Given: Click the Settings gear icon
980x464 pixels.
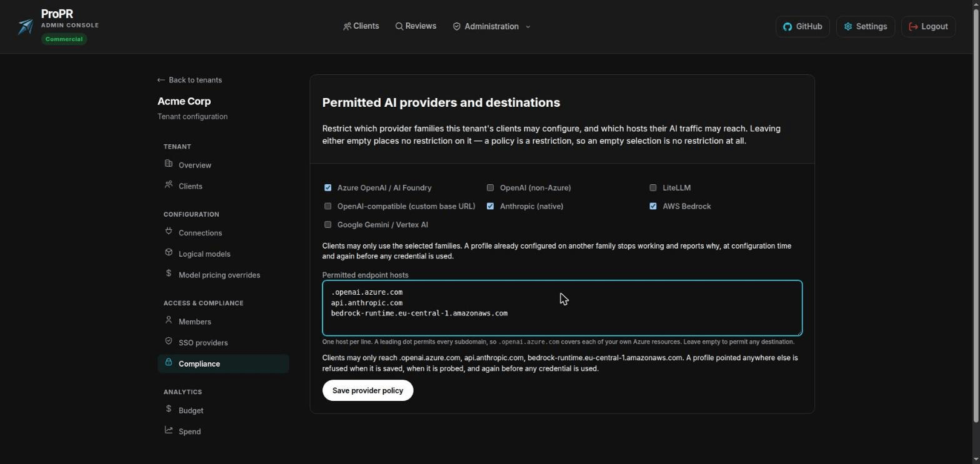Looking at the screenshot, I should [x=848, y=27].
